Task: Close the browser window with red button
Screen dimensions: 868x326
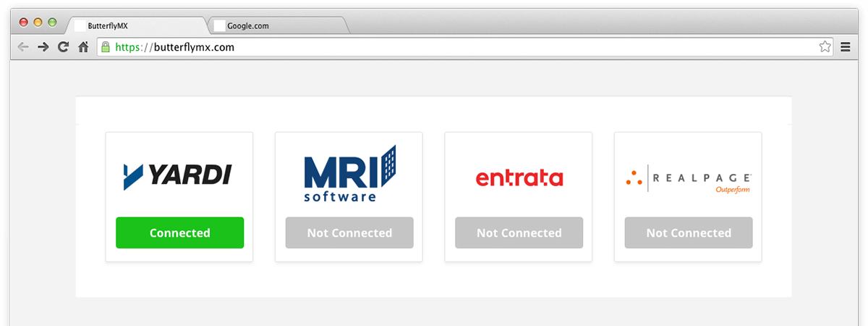Action: (x=23, y=22)
